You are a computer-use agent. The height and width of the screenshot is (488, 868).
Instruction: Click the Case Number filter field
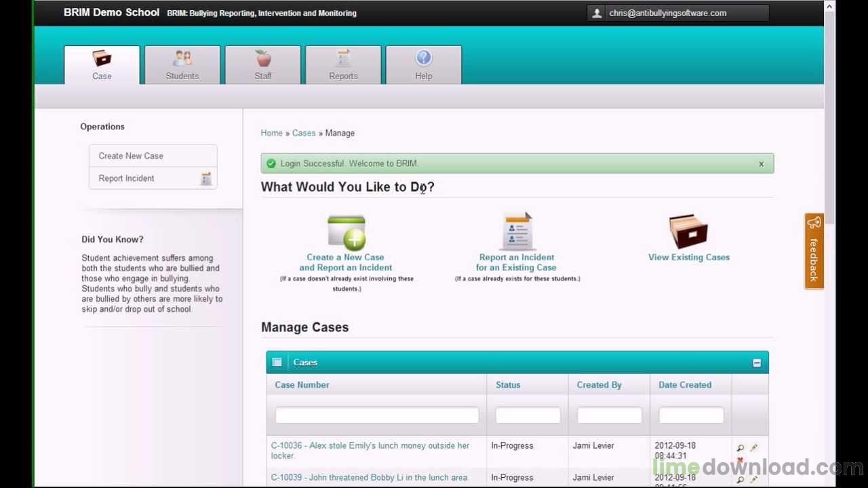coord(376,415)
